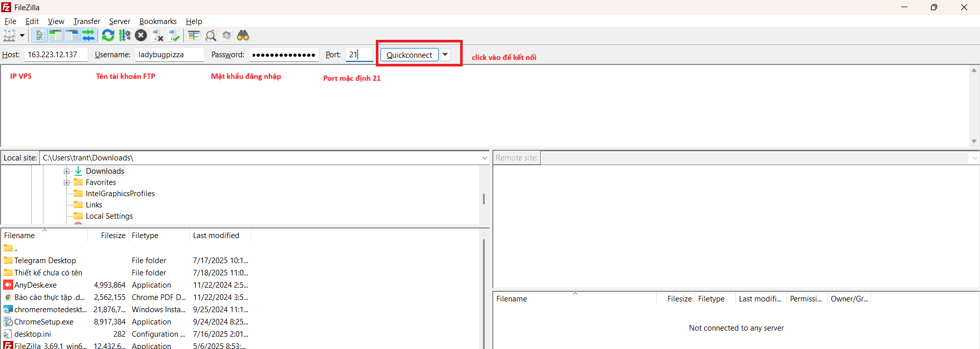Reconnect to the last used server

click(174, 35)
